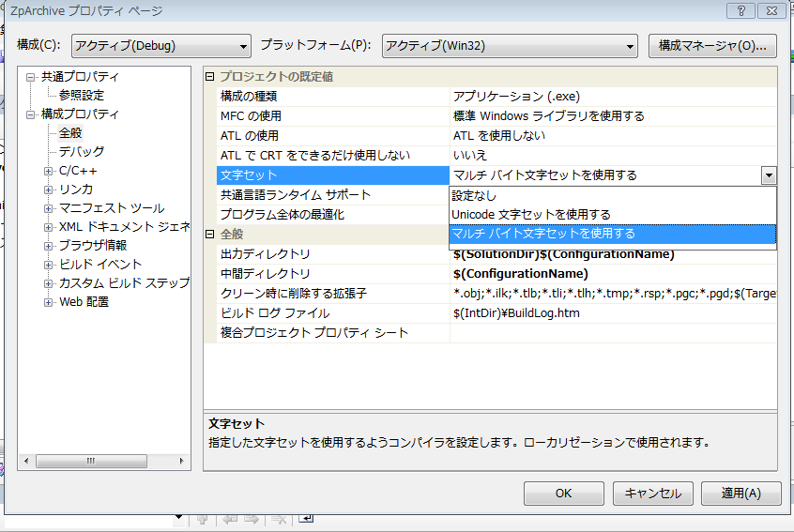Expand the リンカ tree node
Image resolution: width=794 pixels, height=532 pixels.
48,190
